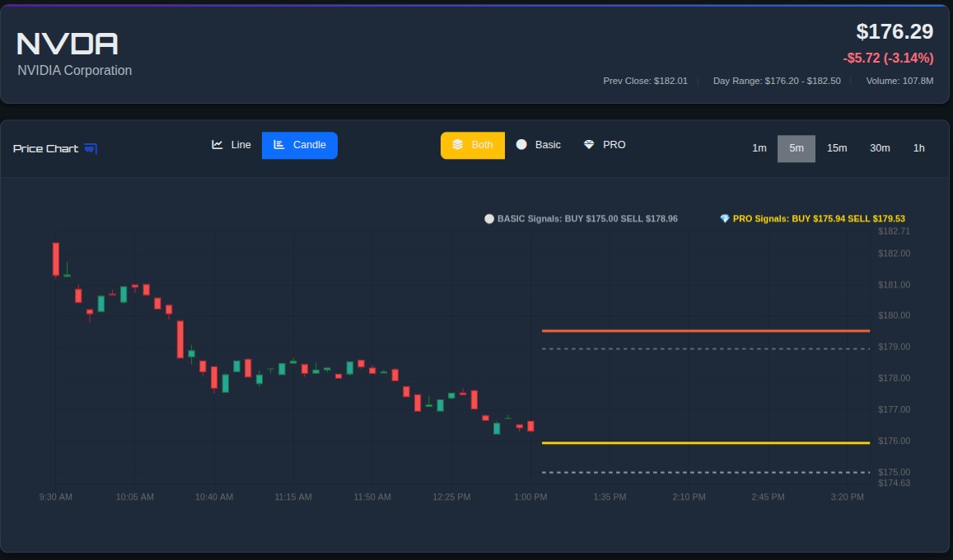Click the circle icon beside Basic
The image size is (953, 560).
point(521,144)
